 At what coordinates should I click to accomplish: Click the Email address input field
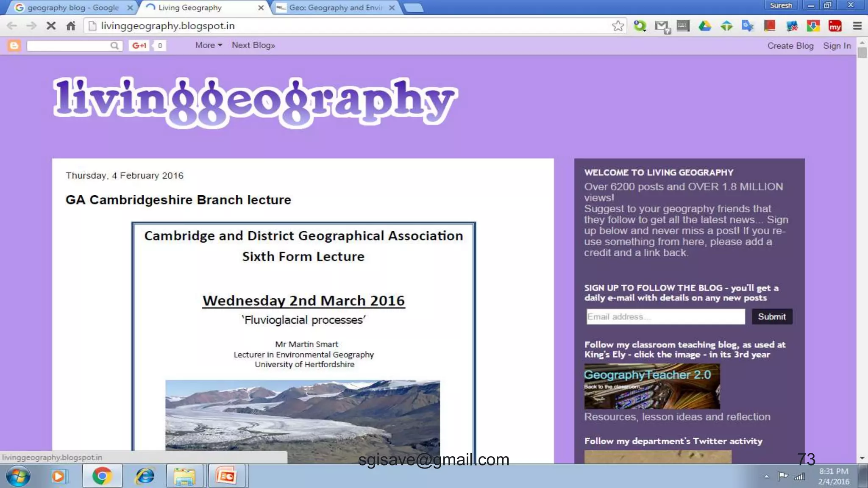(x=665, y=316)
